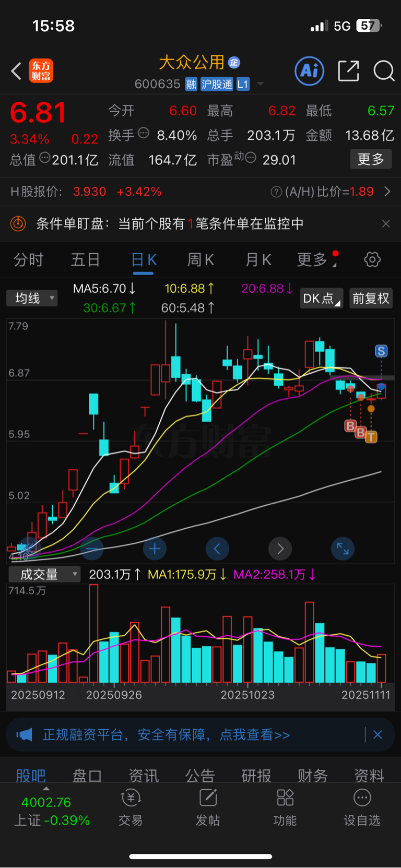Tap the info icon beside 换手
This screenshot has width=401, height=868.
tap(144, 133)
